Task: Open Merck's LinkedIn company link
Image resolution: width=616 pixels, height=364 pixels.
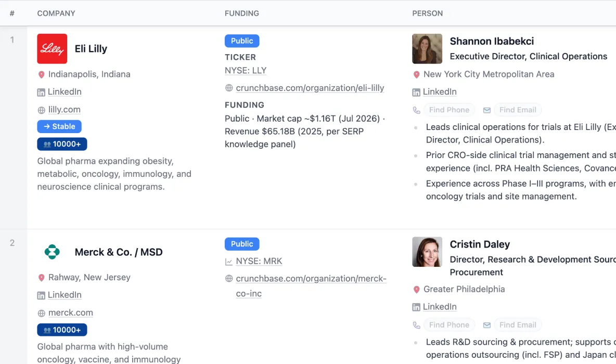Action: point(65,295)
